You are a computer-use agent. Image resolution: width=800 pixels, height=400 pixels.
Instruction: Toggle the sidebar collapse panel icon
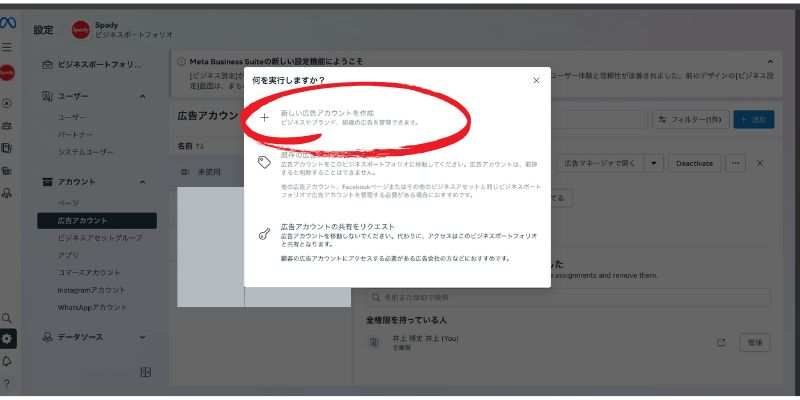145,372
